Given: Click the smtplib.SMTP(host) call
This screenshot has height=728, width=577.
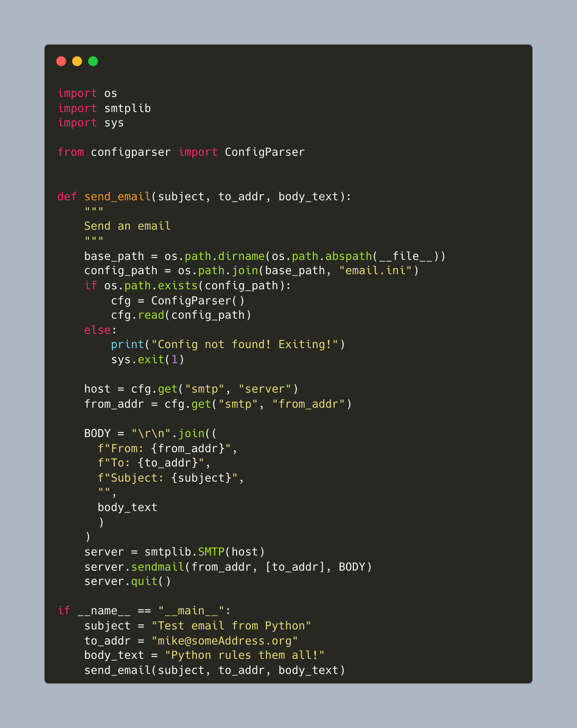Looking at the screenshot, I should (x=205, y=552).
